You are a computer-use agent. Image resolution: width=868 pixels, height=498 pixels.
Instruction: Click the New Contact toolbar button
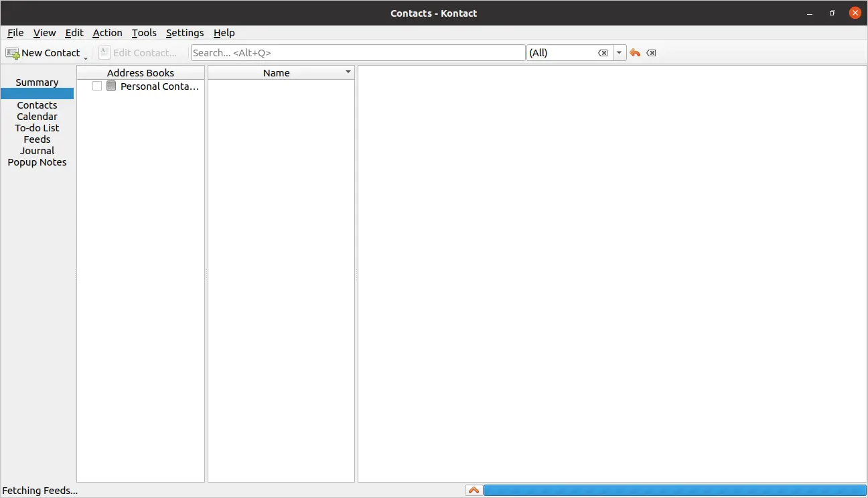coord(43,53)
